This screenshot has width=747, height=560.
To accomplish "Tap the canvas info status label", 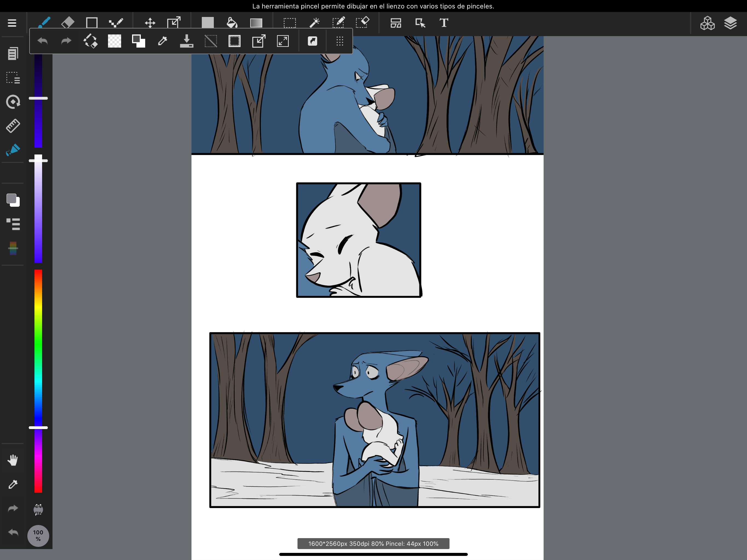I will (x=373, y=543).
